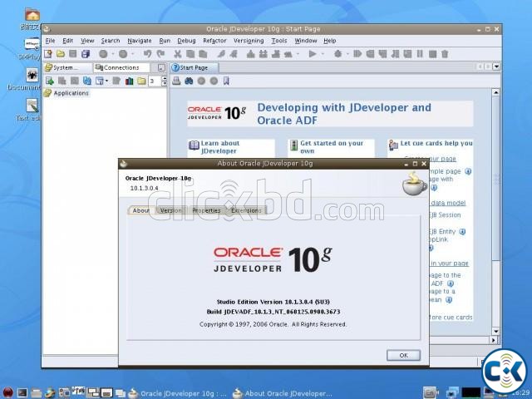Open the File menu
The width and height of the screenshot is (532, 399).
[x=50, y=41]
